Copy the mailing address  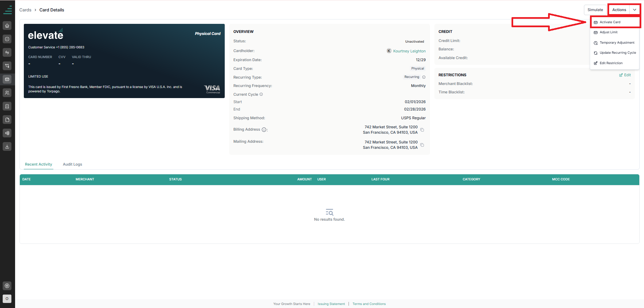tap(422, 145)
